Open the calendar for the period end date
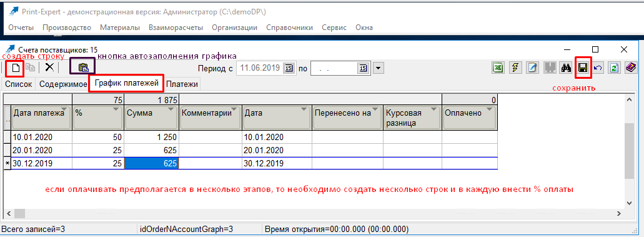 [363, 68]
